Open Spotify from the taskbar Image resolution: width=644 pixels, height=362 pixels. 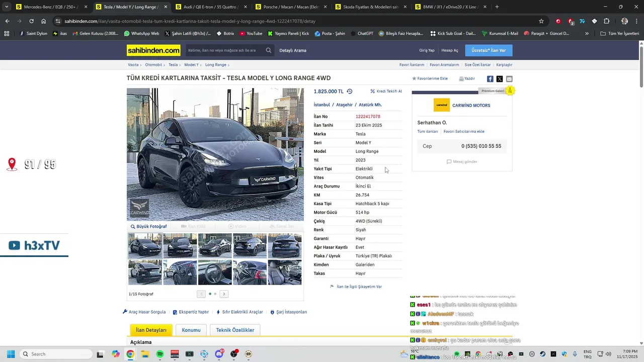[x=160, y=354]
